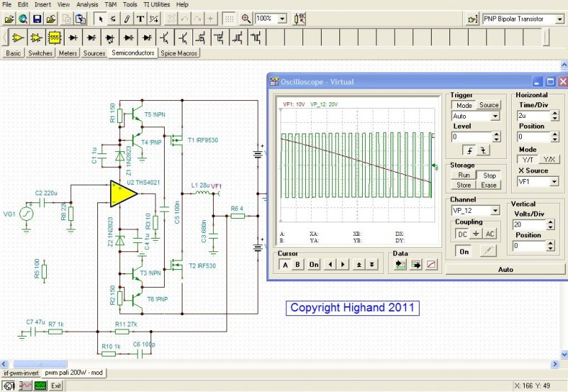The height and width of the screenshot is (392, 568).
Task: Click the Erase button
Action: [488, 185]
